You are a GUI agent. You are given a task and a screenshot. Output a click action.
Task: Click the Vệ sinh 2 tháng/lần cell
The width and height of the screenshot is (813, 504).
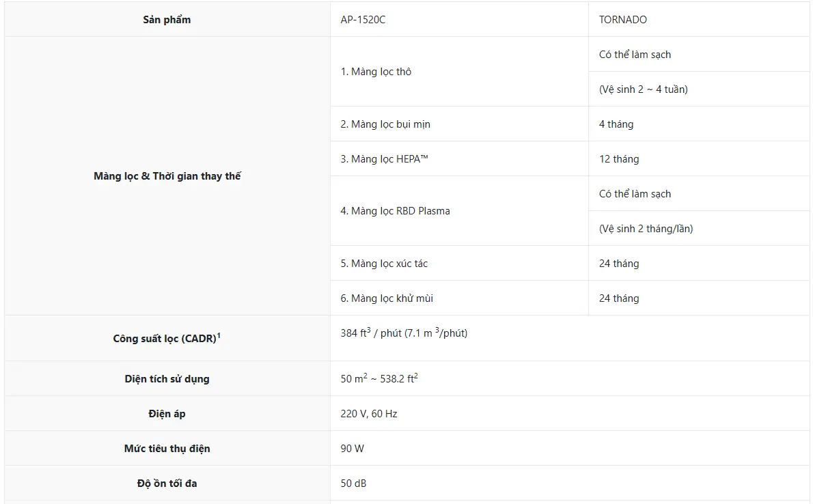click(698, 228)
